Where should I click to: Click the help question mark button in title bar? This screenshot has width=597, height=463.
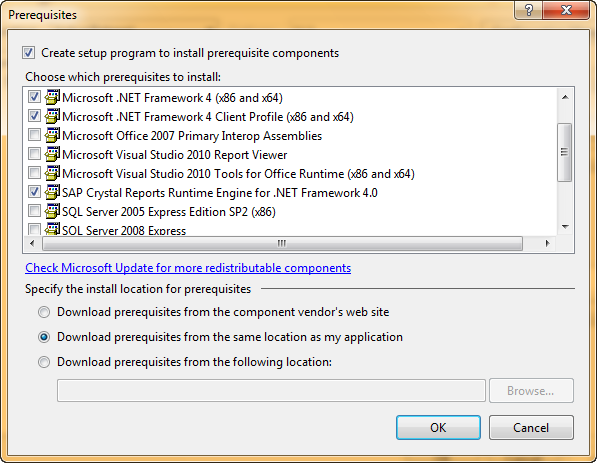point(528,10)
